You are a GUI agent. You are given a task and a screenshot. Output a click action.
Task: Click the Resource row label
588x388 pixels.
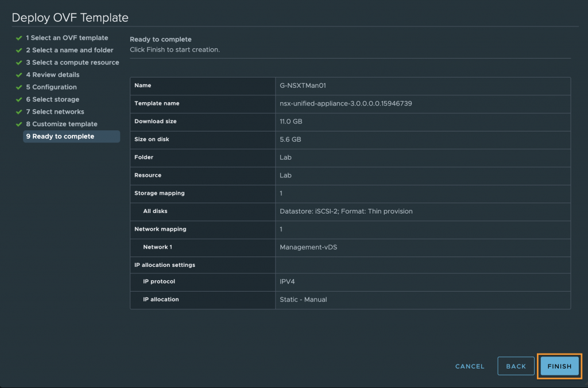(148, 175)
